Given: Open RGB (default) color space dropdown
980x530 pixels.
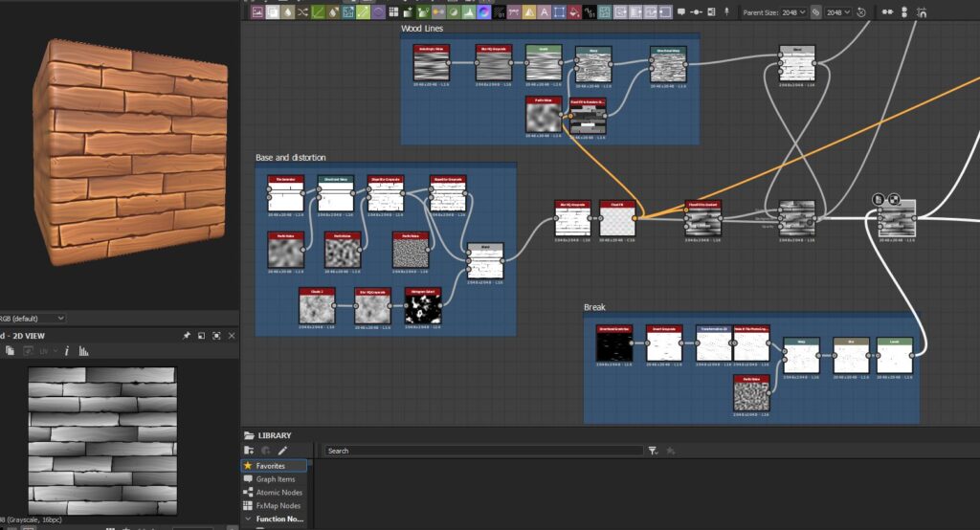Looking at the screenshot, I should coord(33,318).
